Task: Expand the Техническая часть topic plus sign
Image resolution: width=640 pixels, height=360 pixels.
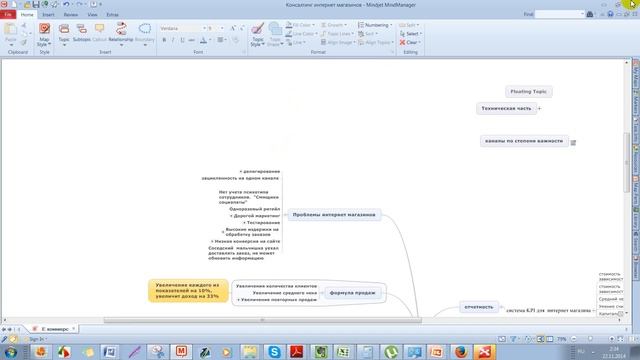Action: 540,109
